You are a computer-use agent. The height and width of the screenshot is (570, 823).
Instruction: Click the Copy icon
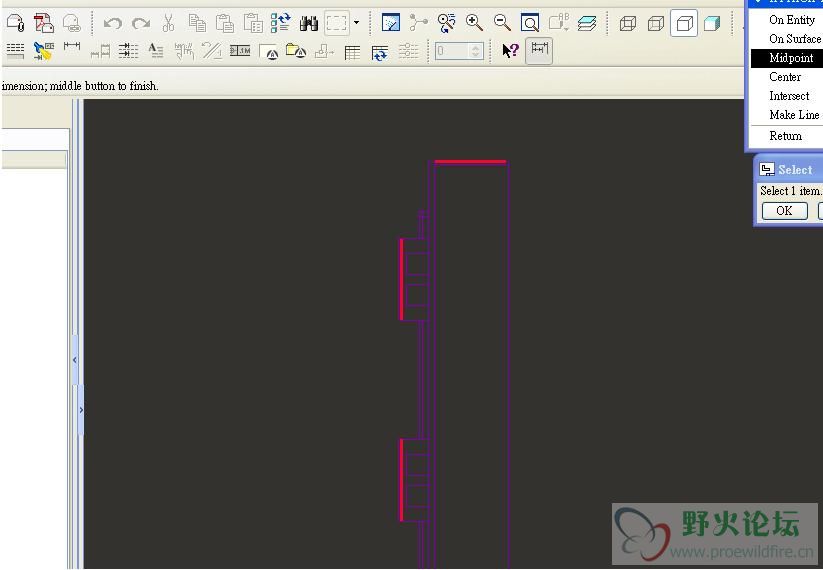(197, 23)
